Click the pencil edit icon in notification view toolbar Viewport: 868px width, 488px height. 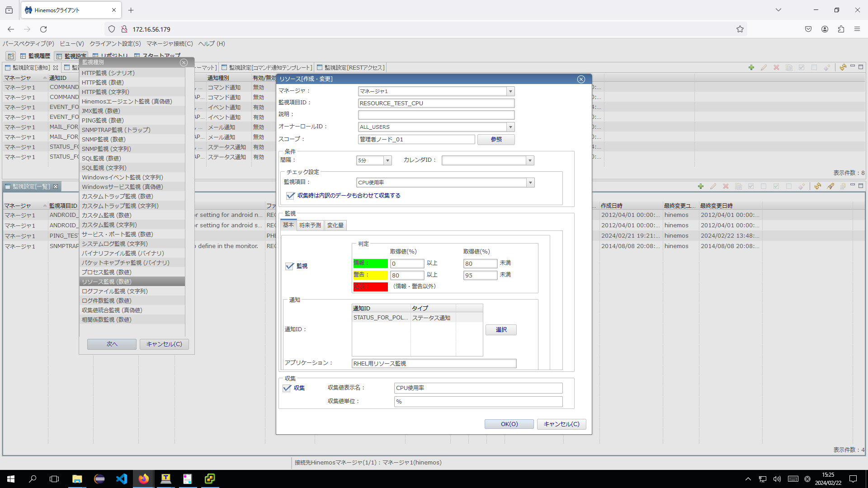[x=764, y=67]
